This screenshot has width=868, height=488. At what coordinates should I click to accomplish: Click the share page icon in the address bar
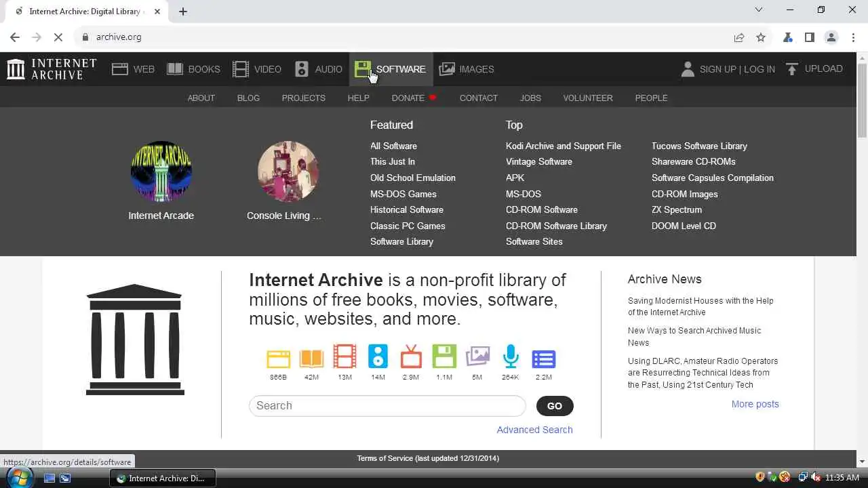tap(739, 37)
